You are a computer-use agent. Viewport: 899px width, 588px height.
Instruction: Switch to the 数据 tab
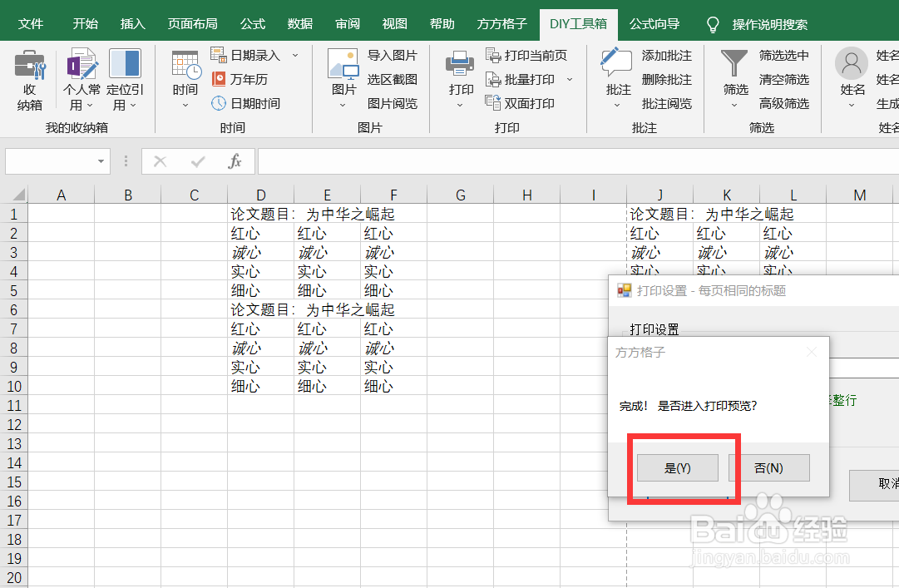point(300,24)
